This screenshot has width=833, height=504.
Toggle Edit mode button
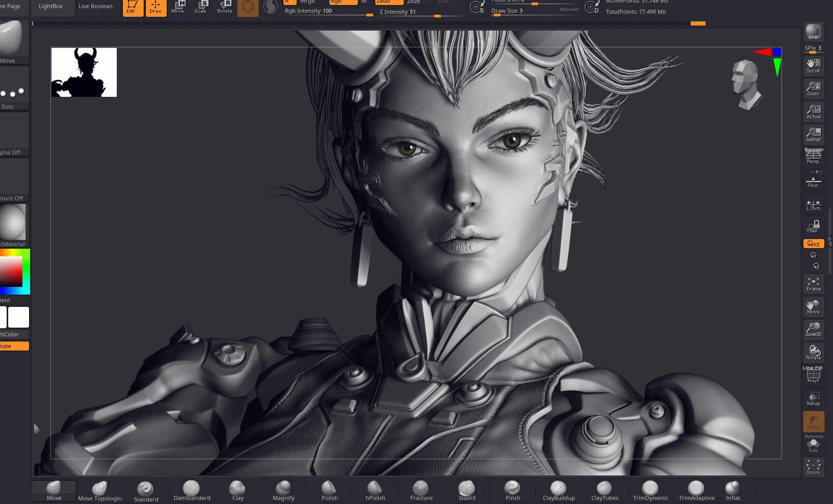point(133,8)
